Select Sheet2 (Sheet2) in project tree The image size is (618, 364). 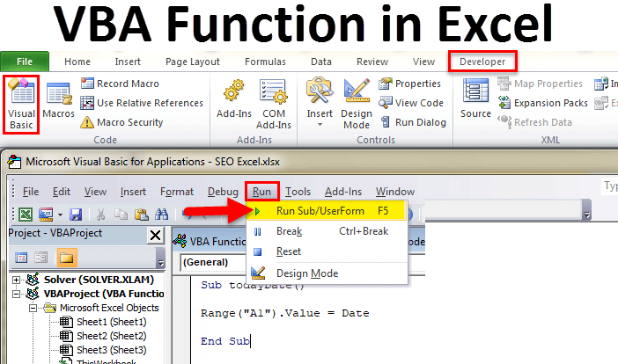tap(103, 336)
